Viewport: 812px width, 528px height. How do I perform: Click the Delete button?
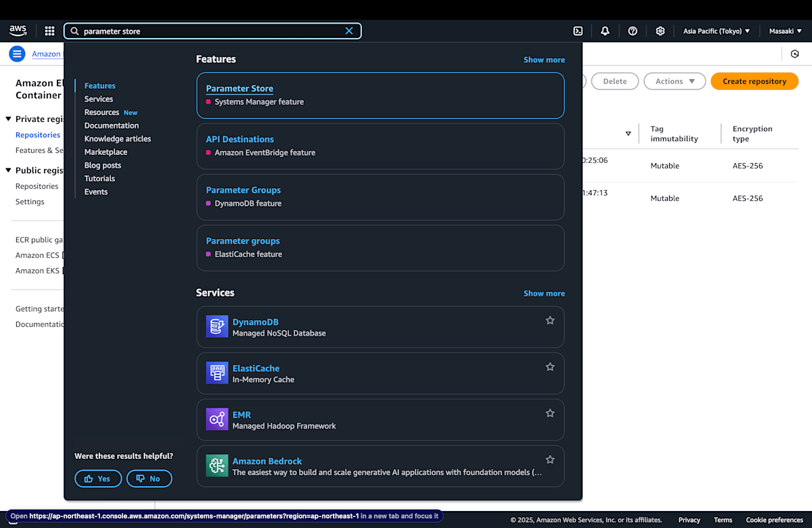pos(614,81)
